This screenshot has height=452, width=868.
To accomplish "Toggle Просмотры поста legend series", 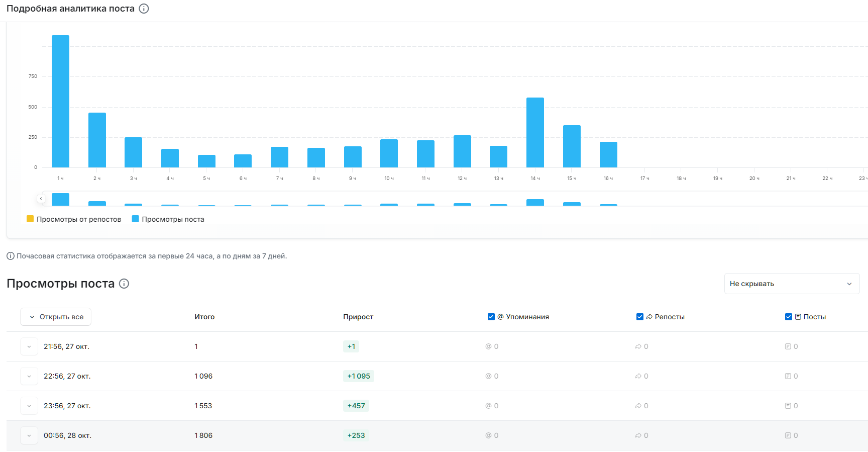I will pyautogui.click(x=168, y=219).
